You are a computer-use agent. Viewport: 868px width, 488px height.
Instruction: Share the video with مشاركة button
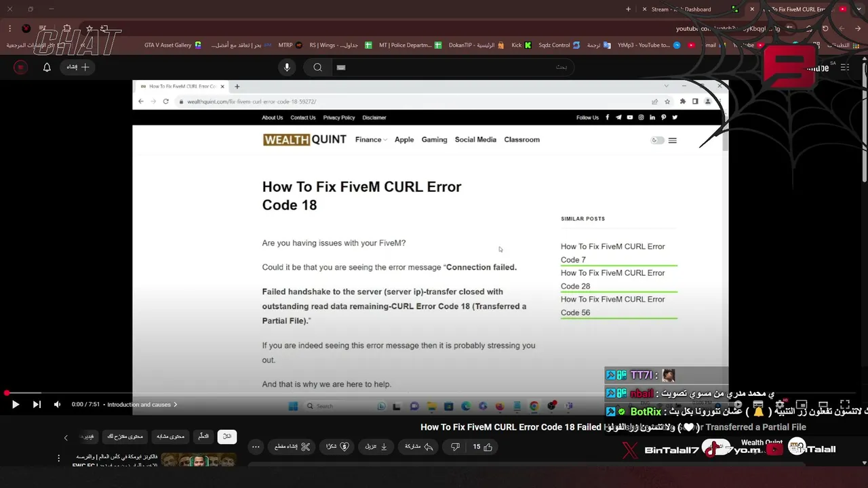[419, 447]
